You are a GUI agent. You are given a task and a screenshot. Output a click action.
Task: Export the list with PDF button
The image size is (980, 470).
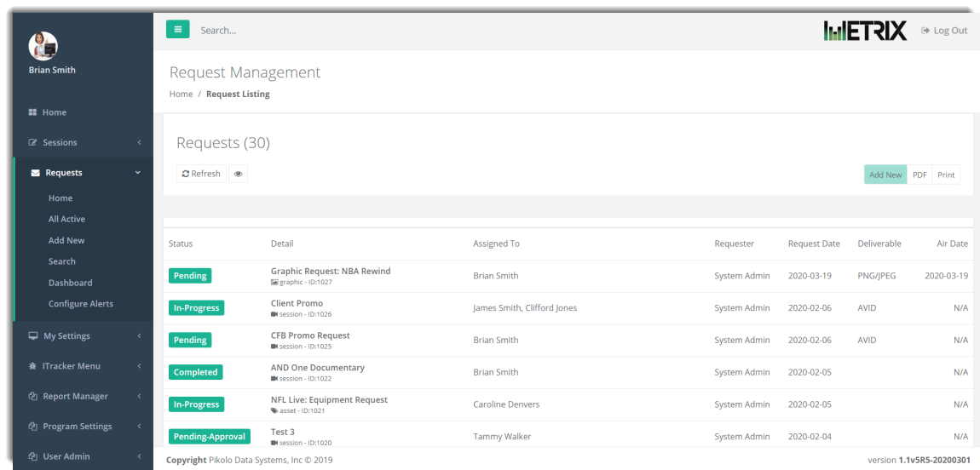coord(919,175)
